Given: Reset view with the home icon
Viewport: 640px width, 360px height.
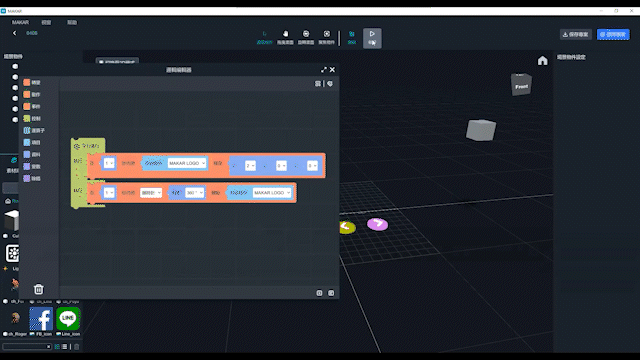Looking at the screenshot, I should point(542,61).
